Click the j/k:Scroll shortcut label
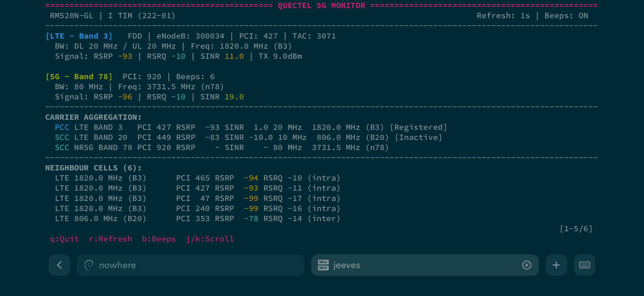This screenshot has height=296, width=644. coord(210,239)
